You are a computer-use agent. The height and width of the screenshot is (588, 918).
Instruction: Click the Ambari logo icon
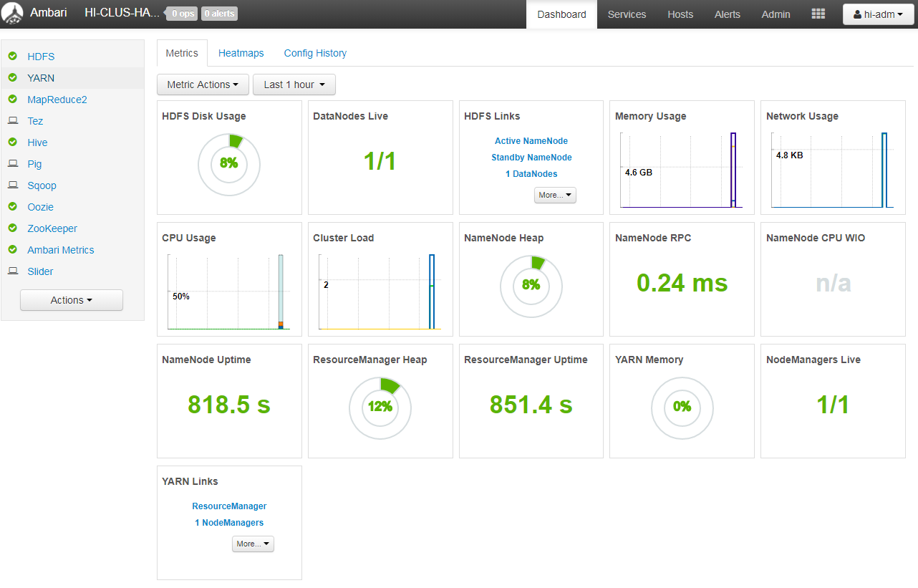click(x=12, y=14)
